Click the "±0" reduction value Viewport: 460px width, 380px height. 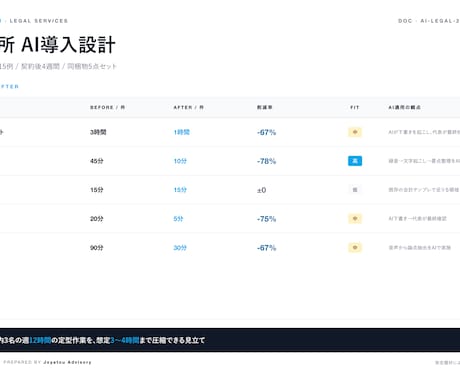coord(262,190)
